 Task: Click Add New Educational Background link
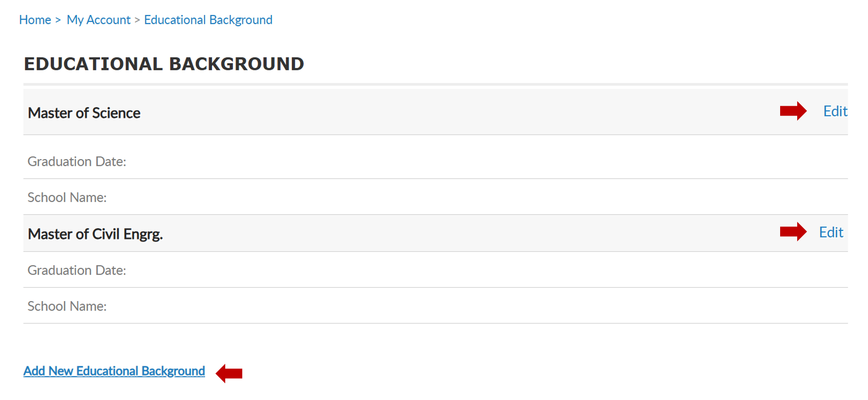click(x=114, y=371)
